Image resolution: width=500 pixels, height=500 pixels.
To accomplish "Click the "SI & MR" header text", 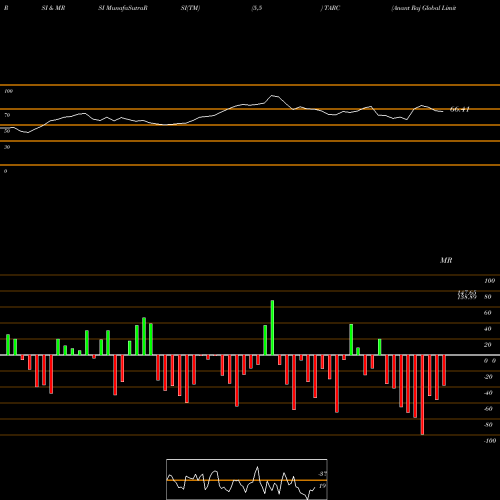I will tap(53, 8).
